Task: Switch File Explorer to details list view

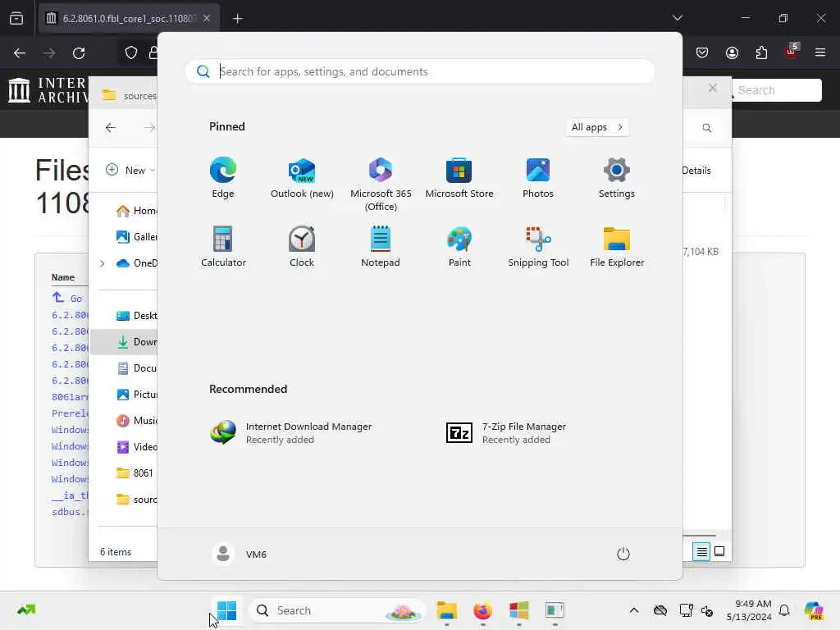Action: tap(701, 551)
